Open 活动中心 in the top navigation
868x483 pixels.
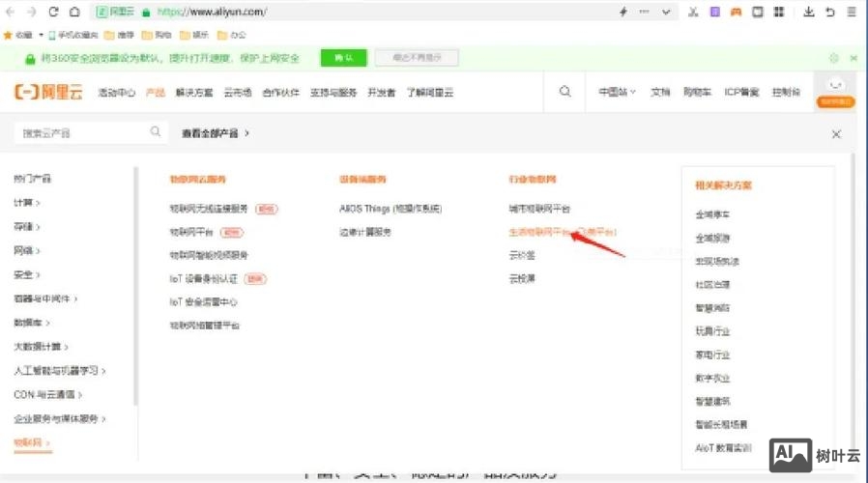pyautogui.click(x=116, y=93)
